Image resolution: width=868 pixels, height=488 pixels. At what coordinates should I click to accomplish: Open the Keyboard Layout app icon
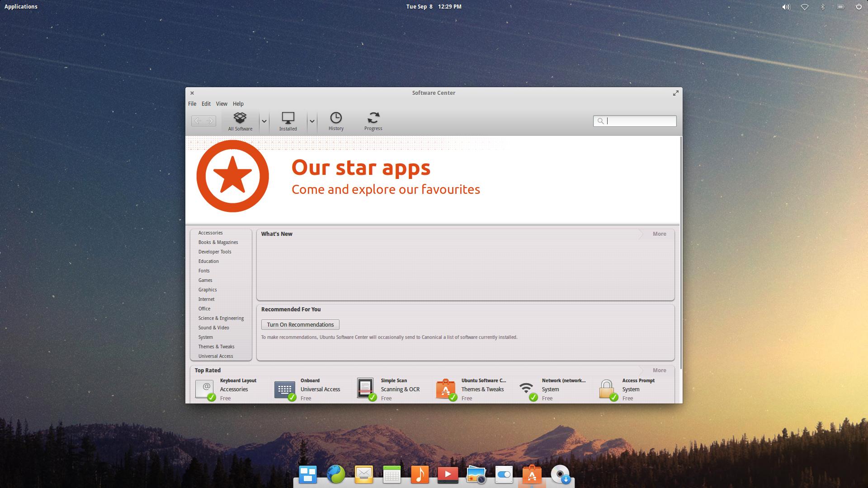205,389
